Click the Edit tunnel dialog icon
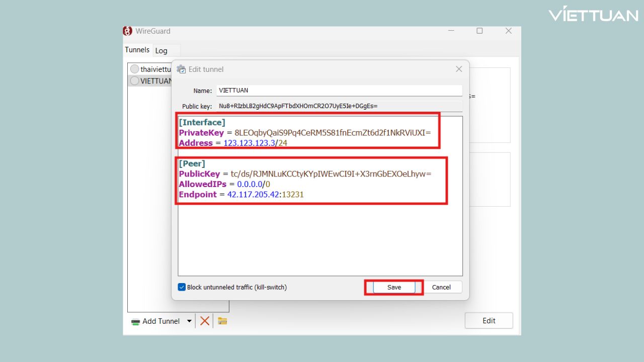Viewport: 644px width, 362px height. point(181,69)
